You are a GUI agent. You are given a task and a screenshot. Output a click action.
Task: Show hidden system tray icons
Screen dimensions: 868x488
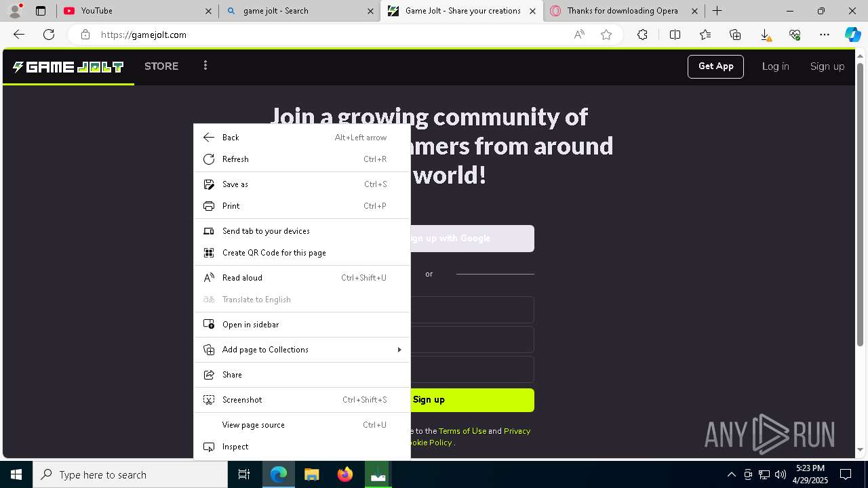(731, 474)
